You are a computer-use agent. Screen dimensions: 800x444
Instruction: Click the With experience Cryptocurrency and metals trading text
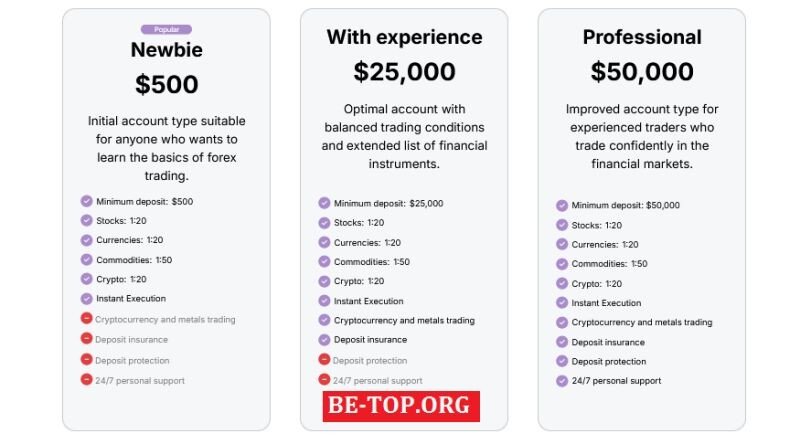point(404,320)
